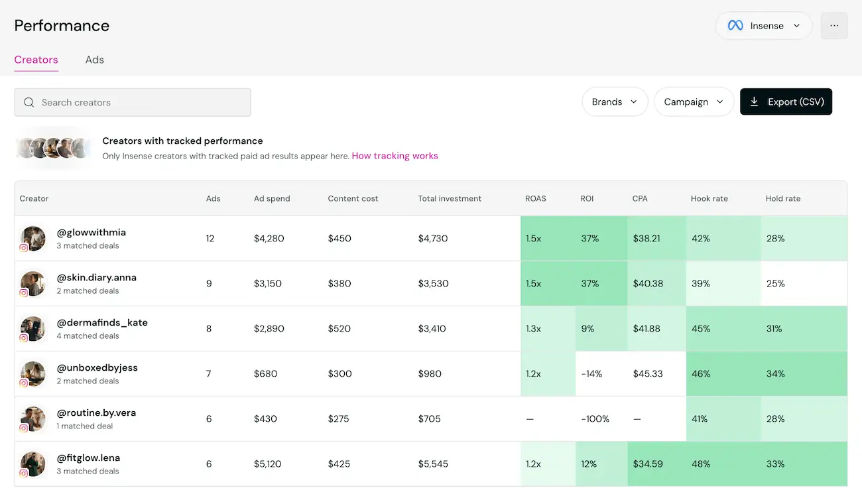Focus the Search creators input field
Viewport: 862px width, 504px height.
point(133,102)
